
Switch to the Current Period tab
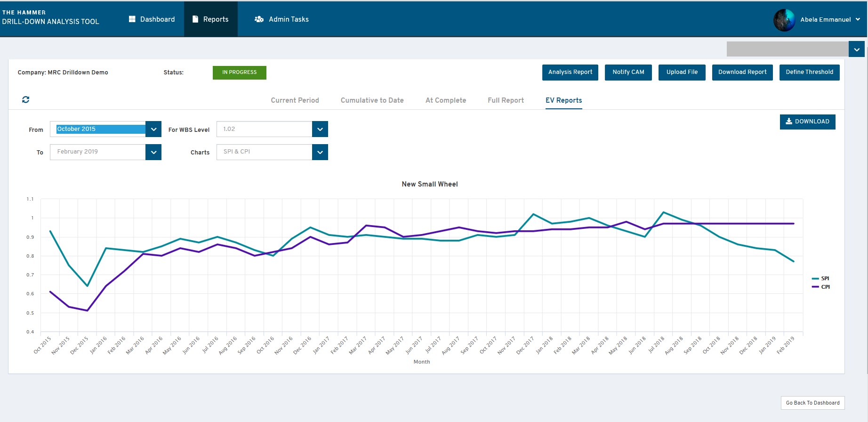pos(295,100)
